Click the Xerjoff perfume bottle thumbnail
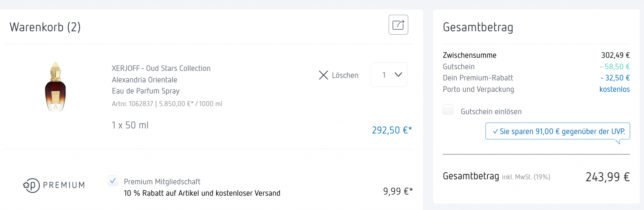Viewport: 644px width, 210px height. pyautogui.click(x=55, y=87)
